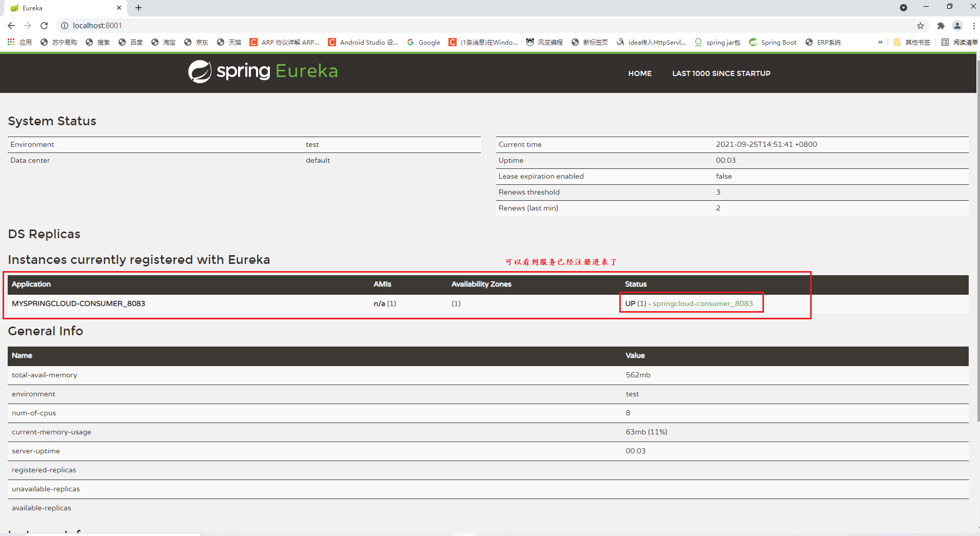The image size is (980, 536).
Task: Open the 其他书签 bookmarks folder
Action: pyautogui.click(x=912, y=42)
